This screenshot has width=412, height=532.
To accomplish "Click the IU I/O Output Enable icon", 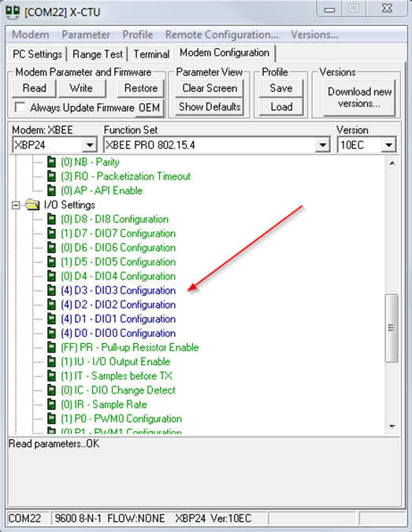I will pyautogui.click(x=51, y=362).
